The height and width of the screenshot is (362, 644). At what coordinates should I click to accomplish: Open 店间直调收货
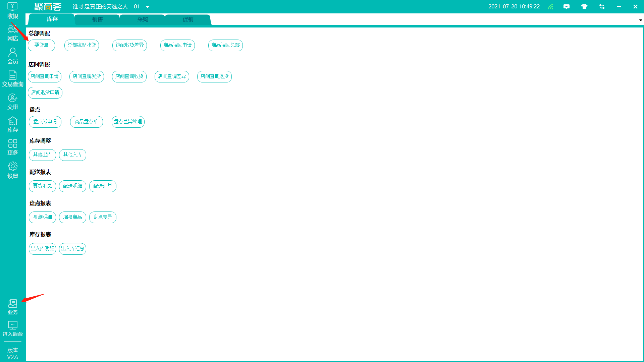coord(129,76)
